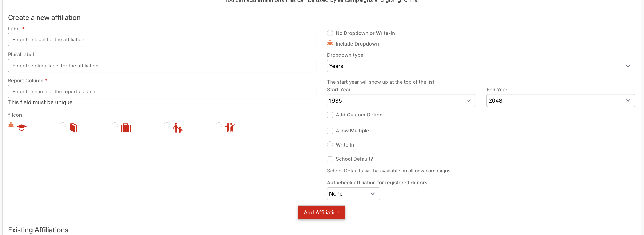Choose the red book icon
Image resolution: width=644 pixels, height=235 pixels.
coord(74,128)
